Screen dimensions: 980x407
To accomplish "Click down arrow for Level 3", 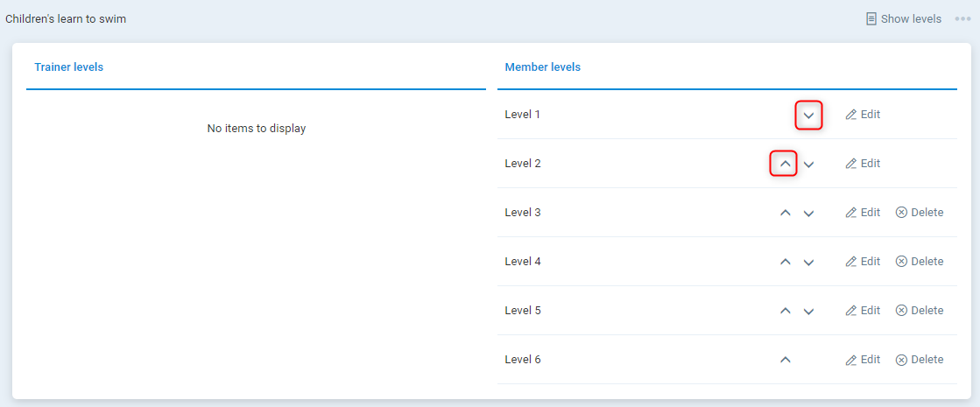I will click(x=808, y=214).
